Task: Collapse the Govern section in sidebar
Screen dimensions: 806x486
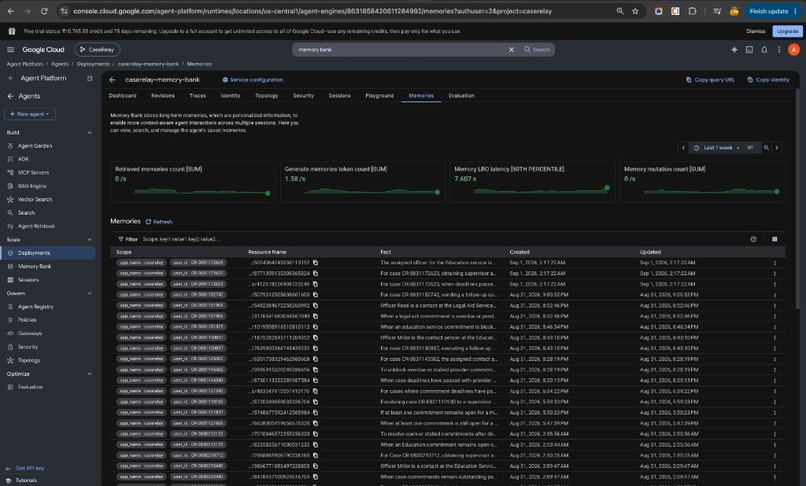Action: [x=89, y=294]
